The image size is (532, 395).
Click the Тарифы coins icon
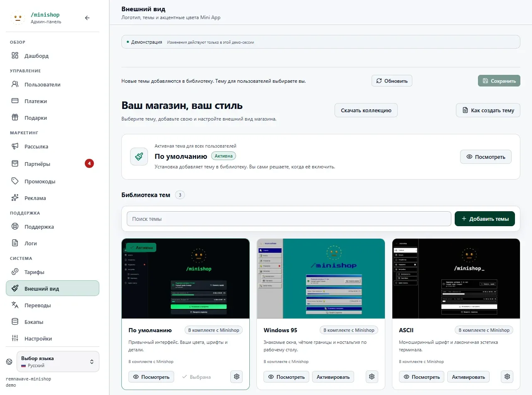[x=15, y=272]
